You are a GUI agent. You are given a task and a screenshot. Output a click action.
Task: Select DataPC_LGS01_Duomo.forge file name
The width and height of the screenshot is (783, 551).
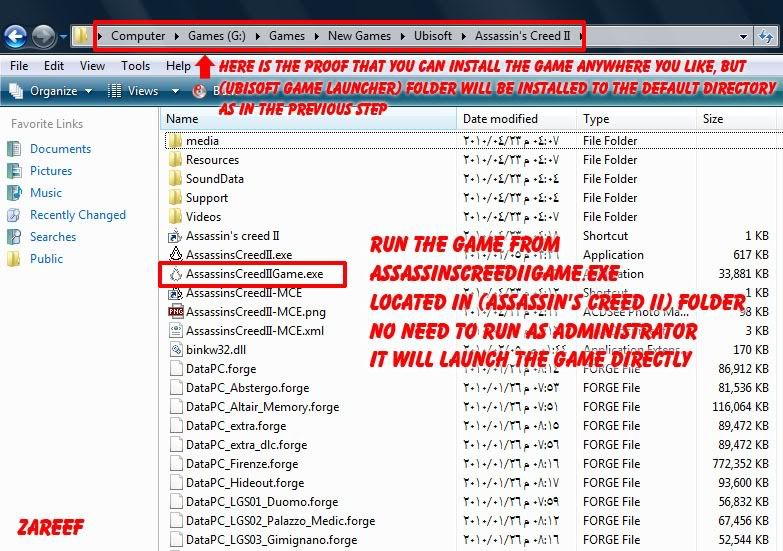click(262, 502)
